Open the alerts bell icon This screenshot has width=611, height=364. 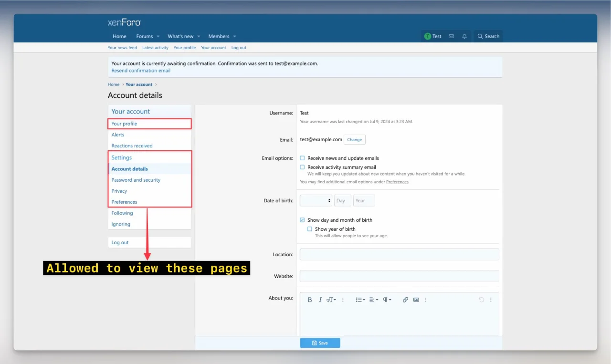(x=464, y=36)
